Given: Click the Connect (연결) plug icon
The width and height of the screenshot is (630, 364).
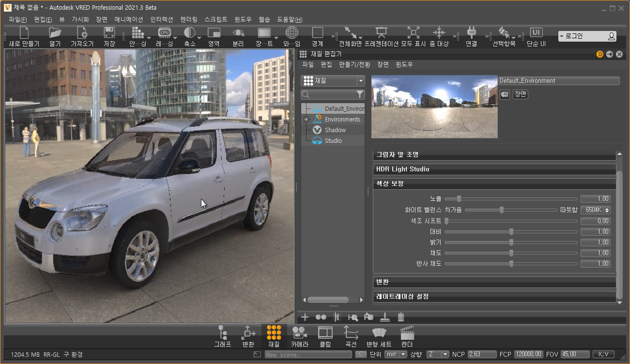Looking at the screenshot, I should tap(472, 32).
